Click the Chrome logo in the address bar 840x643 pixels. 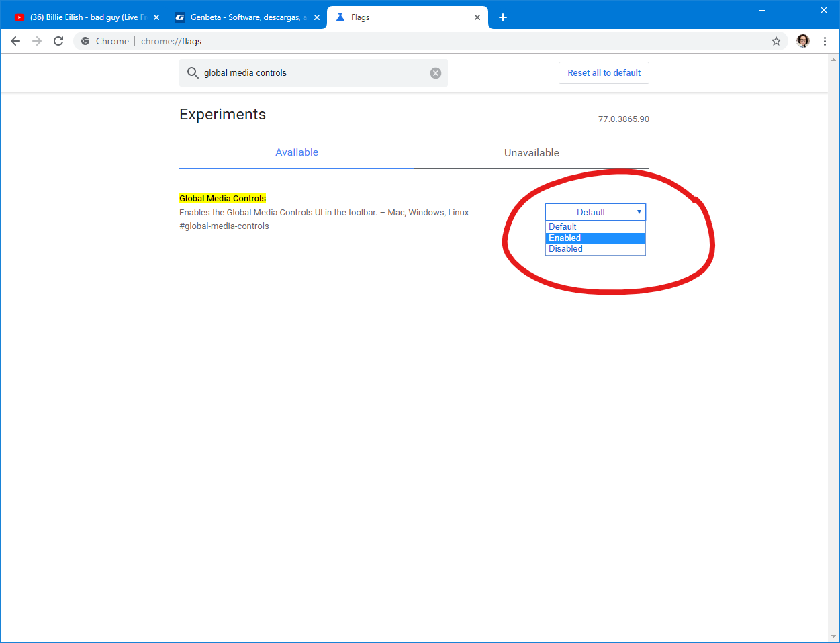(85, 41)
